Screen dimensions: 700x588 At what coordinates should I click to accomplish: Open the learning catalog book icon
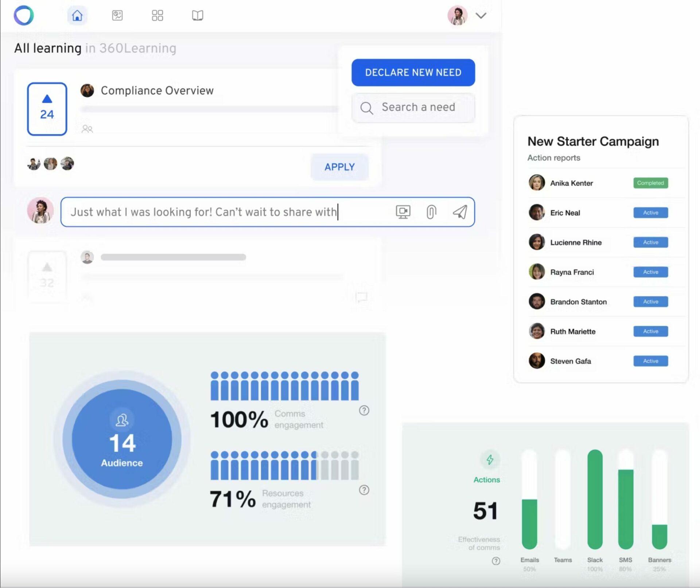(x=197, y=15)
